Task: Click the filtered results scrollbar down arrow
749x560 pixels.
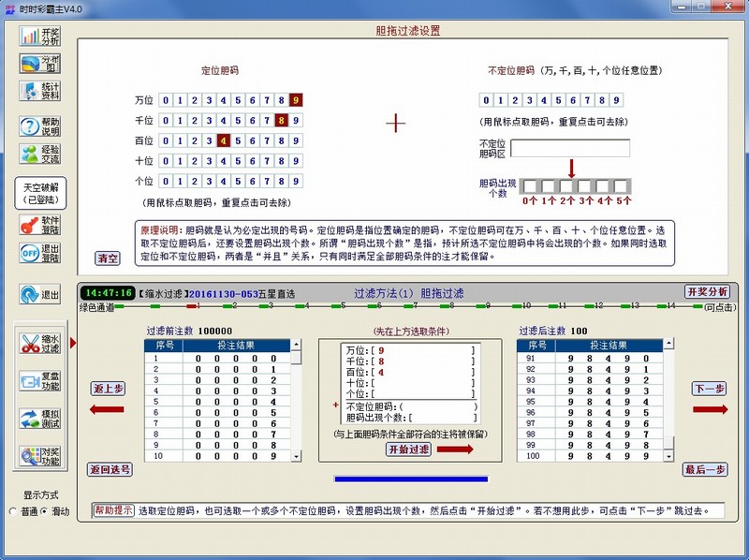Action: (x=668, y=458)
